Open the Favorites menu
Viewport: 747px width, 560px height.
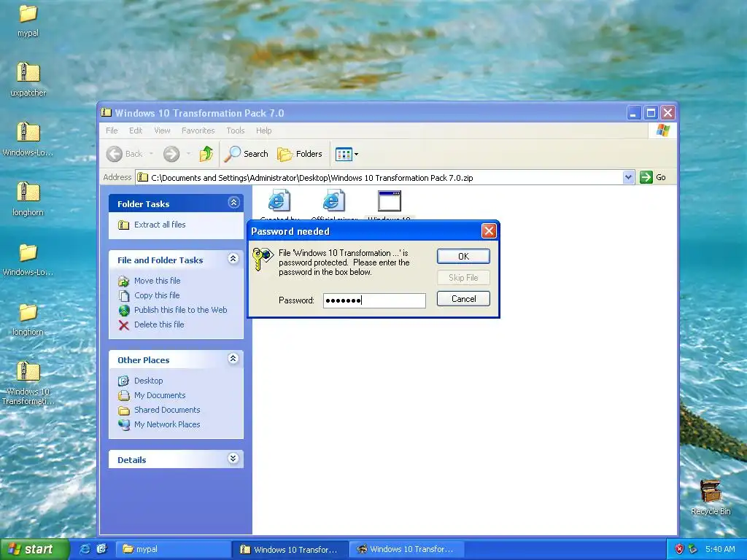pyautogui.click(x=198, y=131)
